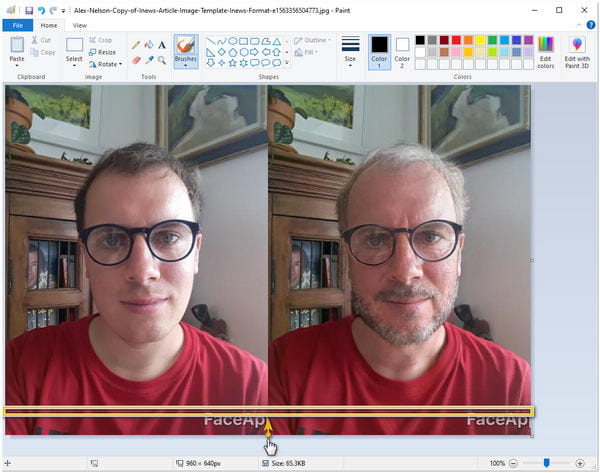
Task: Collapse the ribbon with chevron
Action: (x=579, y=25)
